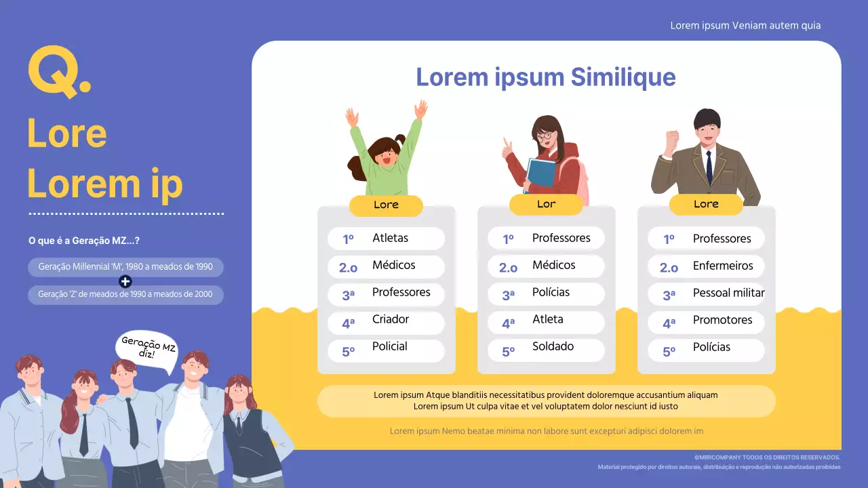This screenshot has height=488, width=868.
Task: Select the cheering girl in green illustration
Action: 387,148
